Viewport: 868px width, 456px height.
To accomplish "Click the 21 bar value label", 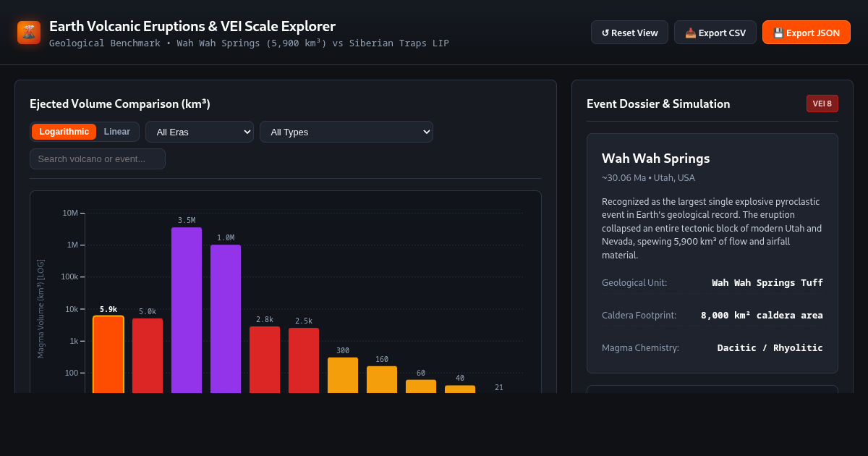I will pyautogui.click(x=499, y=388).
